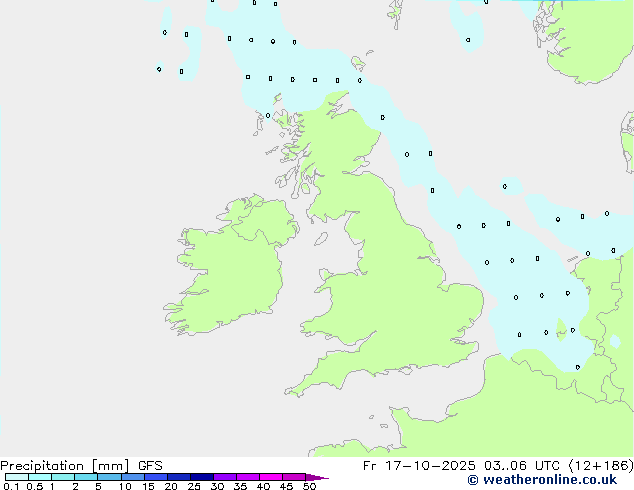The image size is (634, 490).
Task: Click the 20–25 mm dark blue swatch
Action: tap(179, 477)
